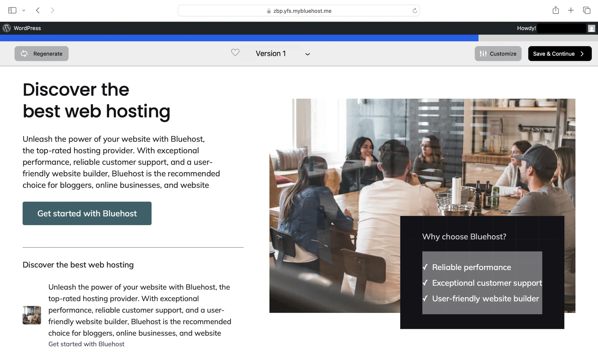Image resolution: width=598 pixels, height=364 pixels.
Task: Show tab overview icon
Action: click(x=587, y=10)
